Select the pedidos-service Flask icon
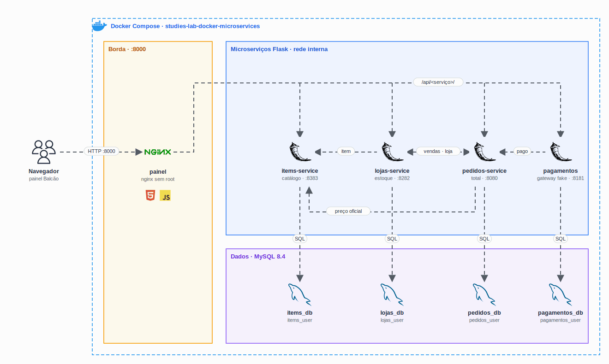Screen dimensions: 609x364 tap(484, 152)
